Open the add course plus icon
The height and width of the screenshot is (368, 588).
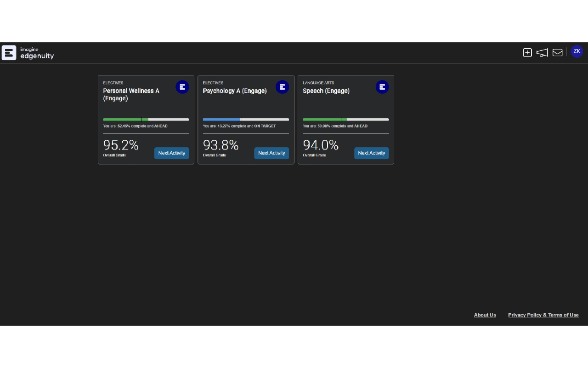[x=527, y=52]
